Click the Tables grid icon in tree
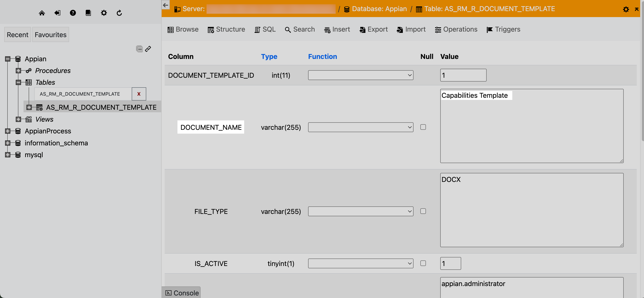 28,82
